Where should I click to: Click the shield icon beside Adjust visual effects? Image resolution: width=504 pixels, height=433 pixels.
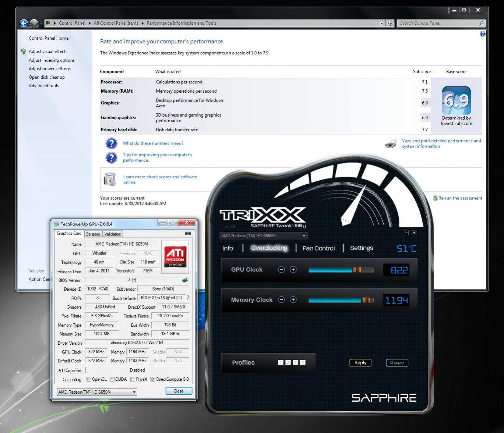[x=23, y=52]
